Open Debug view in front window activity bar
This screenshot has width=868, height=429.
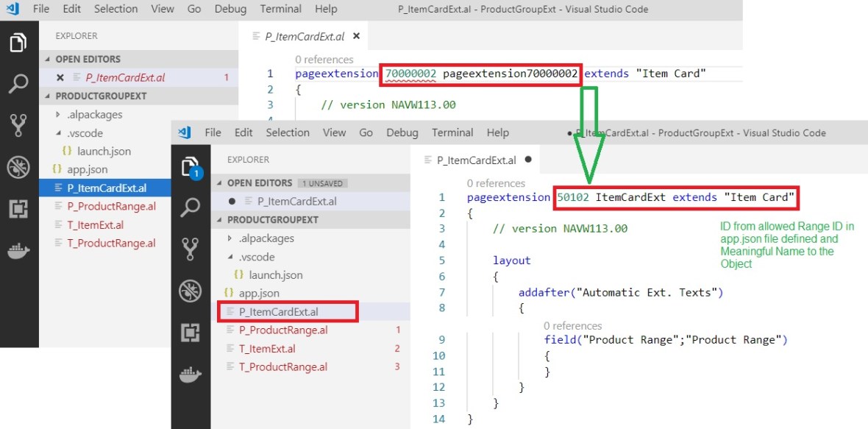[x=190, y=291]
